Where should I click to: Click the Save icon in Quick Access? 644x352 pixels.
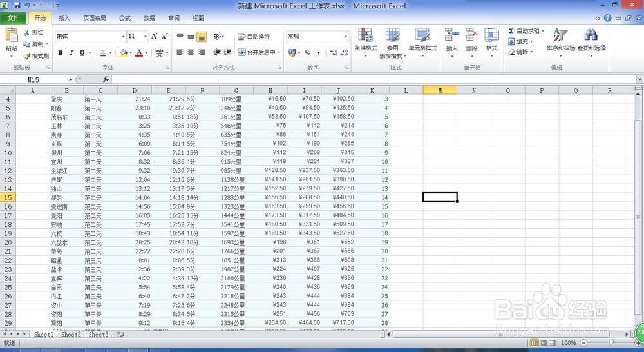pos(17,6)
